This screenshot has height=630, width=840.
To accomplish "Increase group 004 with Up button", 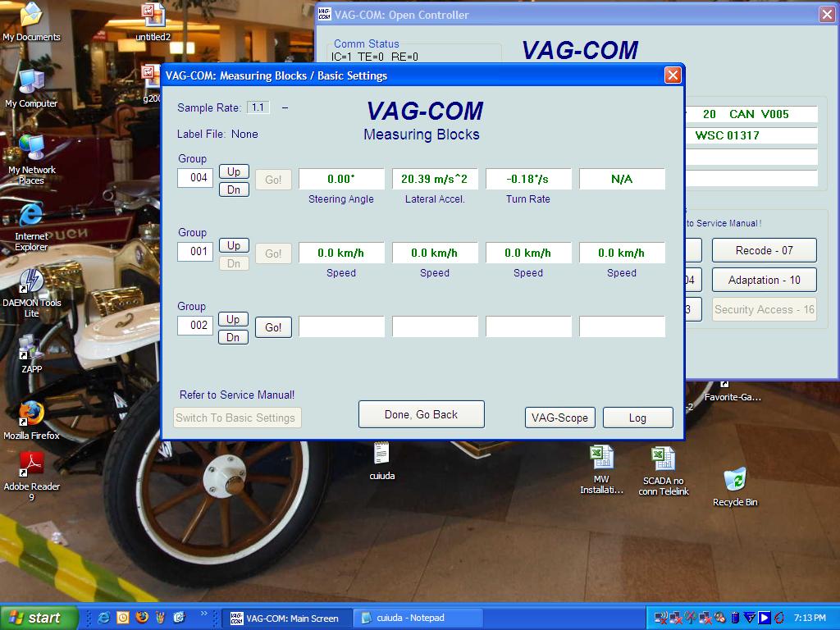I will pos(234,171).
